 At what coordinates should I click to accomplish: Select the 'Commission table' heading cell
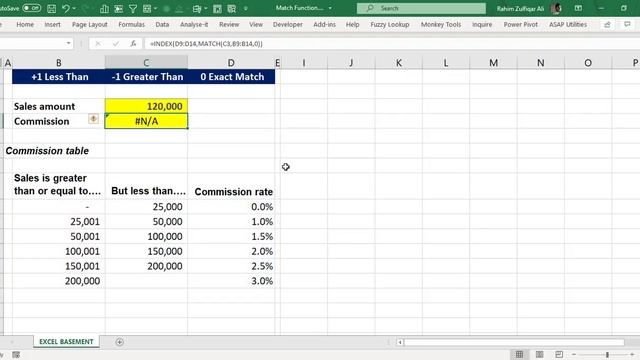[47, 151]
